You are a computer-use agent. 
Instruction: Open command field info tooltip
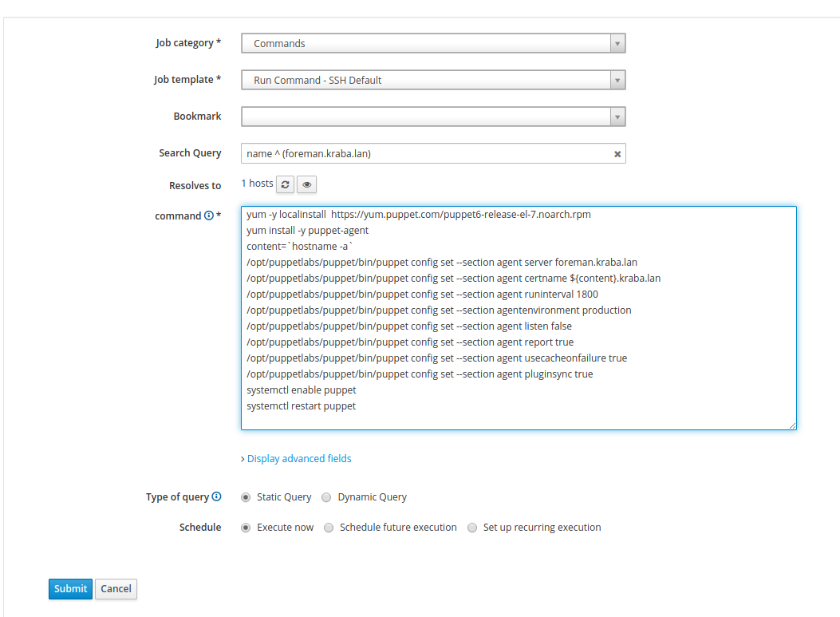pos(209,216)
